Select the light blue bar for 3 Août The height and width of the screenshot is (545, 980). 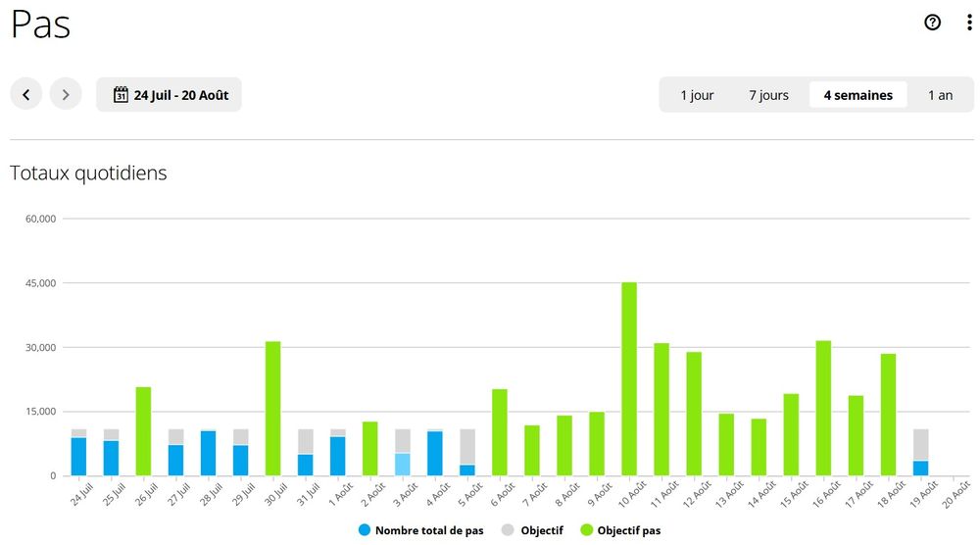402,465
